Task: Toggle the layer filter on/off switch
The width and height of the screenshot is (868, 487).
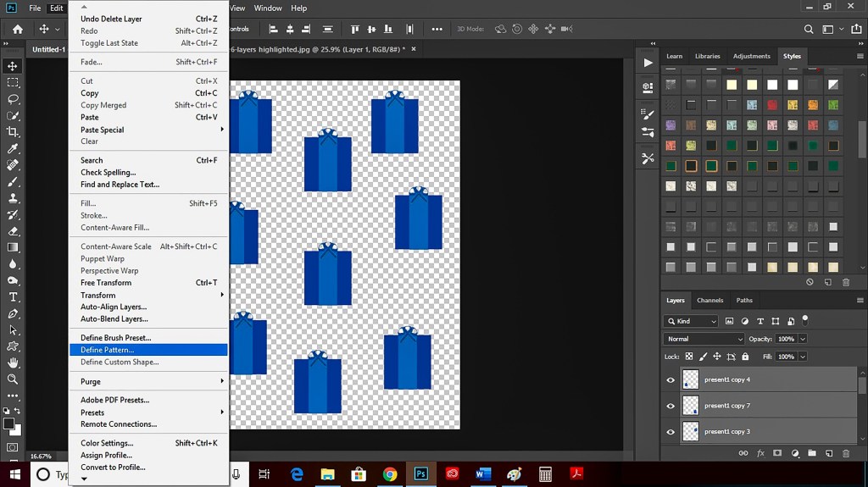Action: (804, 320)
